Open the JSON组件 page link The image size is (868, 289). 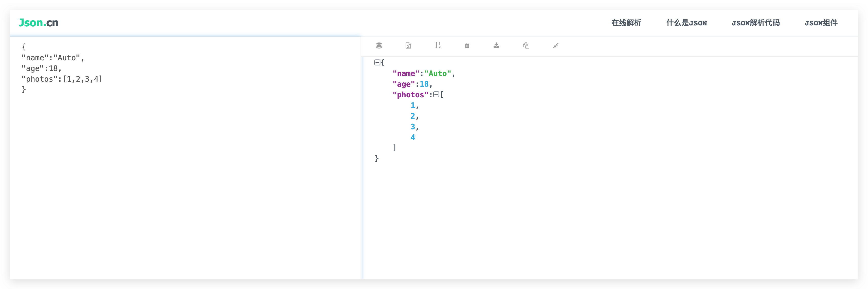pyautogui.click(x=821, y=23)
